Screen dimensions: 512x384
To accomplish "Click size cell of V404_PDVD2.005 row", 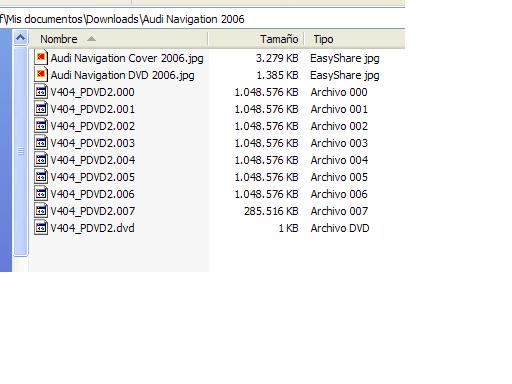I will tap(266, 177).
